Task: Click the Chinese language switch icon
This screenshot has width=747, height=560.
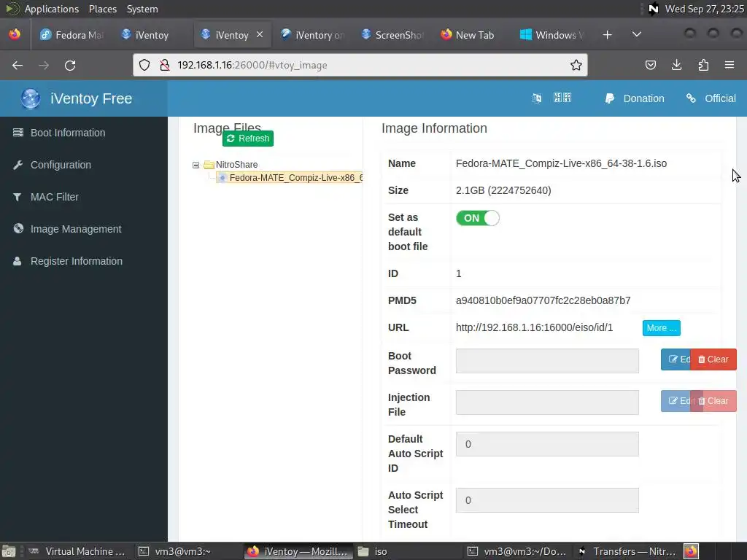Action: (x=562, y=98)
